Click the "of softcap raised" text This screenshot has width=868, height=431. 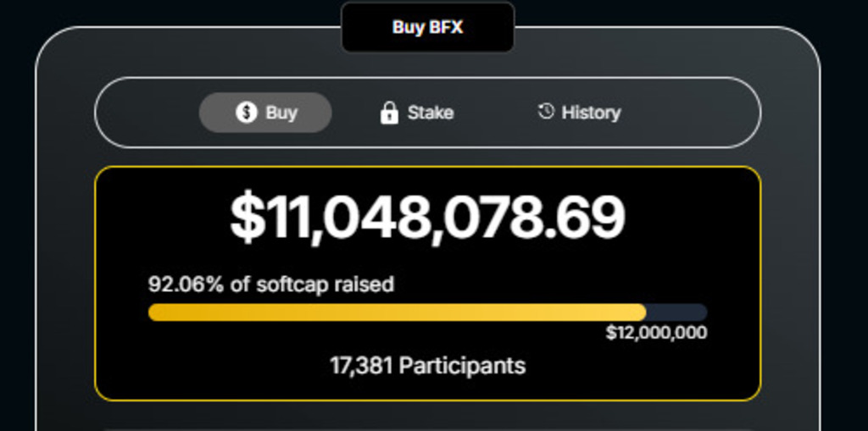(x=312, y=285)
